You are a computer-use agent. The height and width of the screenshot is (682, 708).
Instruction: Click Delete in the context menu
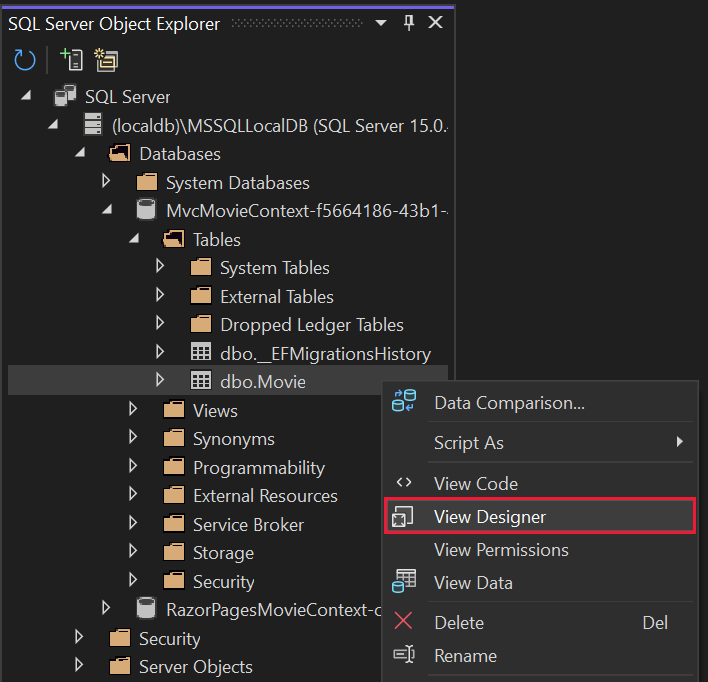coord(459,622)
